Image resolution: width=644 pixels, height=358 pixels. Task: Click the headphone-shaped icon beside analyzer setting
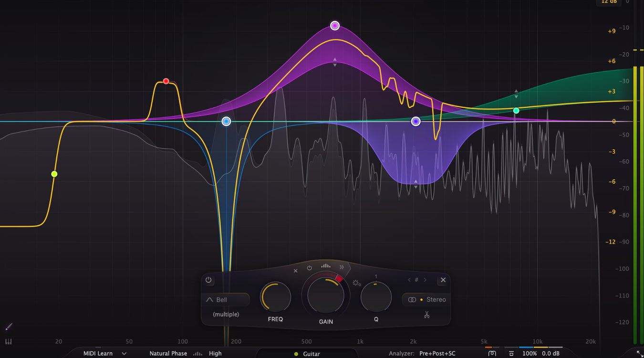pyautogui.click(x=492, y=354)
